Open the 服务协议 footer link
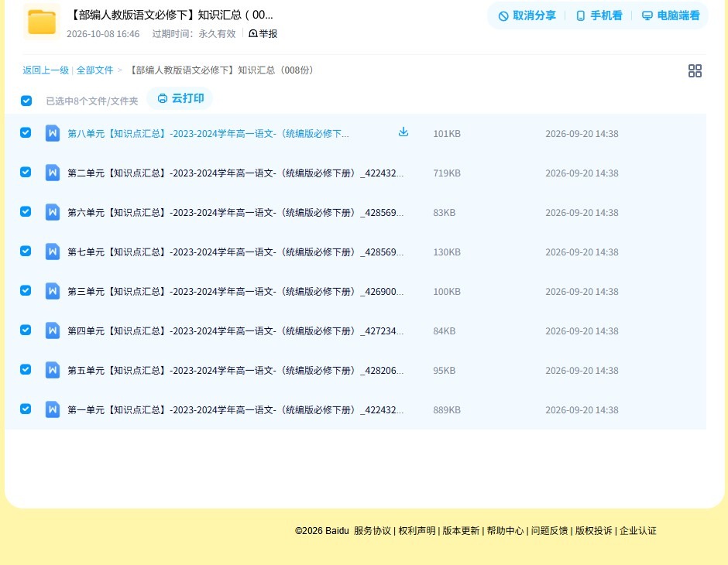Screen dimensions: 728x565 tap(373, 531)
